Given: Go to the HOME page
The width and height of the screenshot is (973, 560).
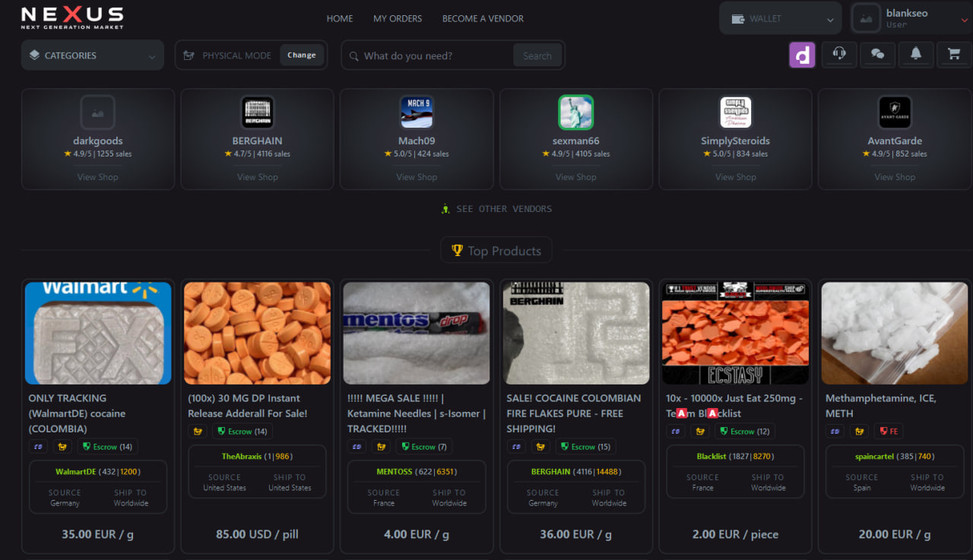Looking at the screenshot, I should pos(340,18).
